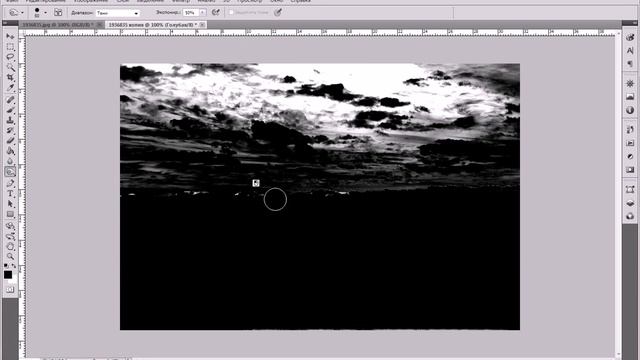
Task: Tick the Protect Tones checkbox
Action: pyautogui.click(x=231, y=13)
